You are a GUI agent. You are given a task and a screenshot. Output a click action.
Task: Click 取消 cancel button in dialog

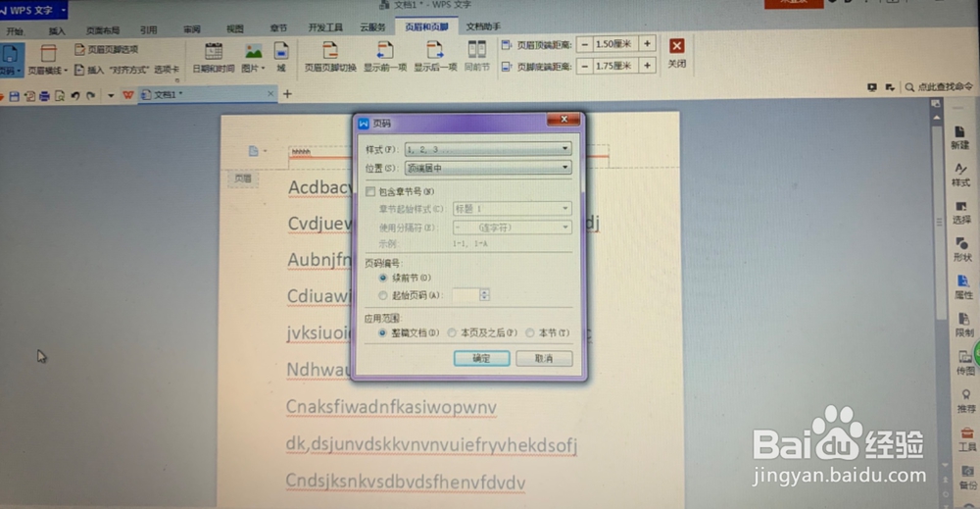pos(544,358)
